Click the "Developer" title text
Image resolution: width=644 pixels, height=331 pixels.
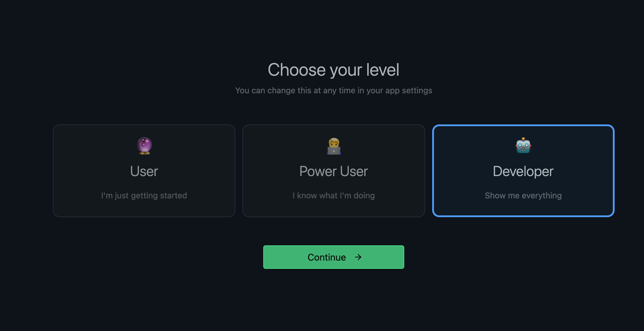523,171
